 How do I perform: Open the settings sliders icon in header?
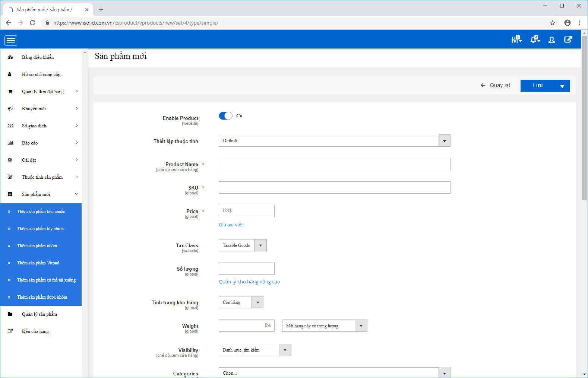[x=516, y=39]
